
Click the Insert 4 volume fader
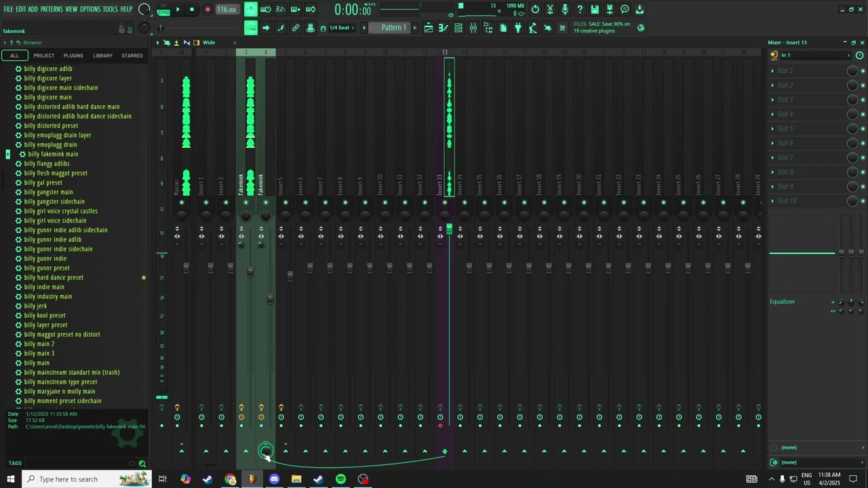click(270, 298)
